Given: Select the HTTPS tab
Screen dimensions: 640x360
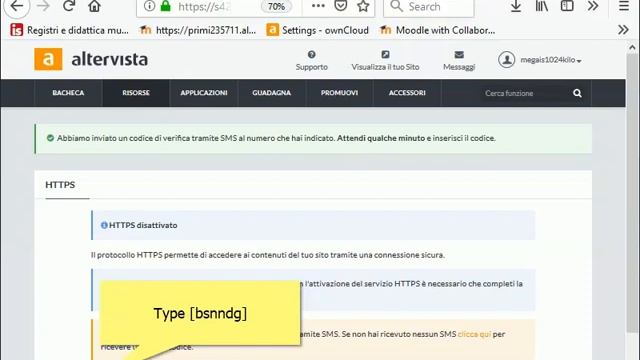Looking at the screenshot, I should (60, 185).
